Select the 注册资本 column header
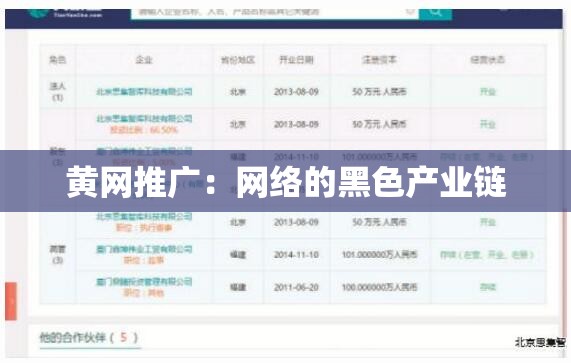The image size is (571, 363). (379, 60)
